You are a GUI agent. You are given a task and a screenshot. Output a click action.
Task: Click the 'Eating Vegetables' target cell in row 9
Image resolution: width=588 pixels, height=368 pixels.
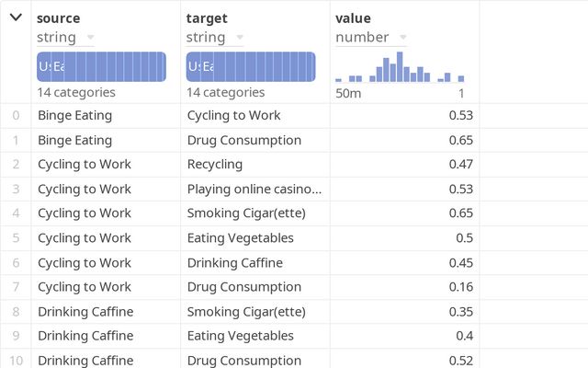pyautogui.click(x=240, y=336)
